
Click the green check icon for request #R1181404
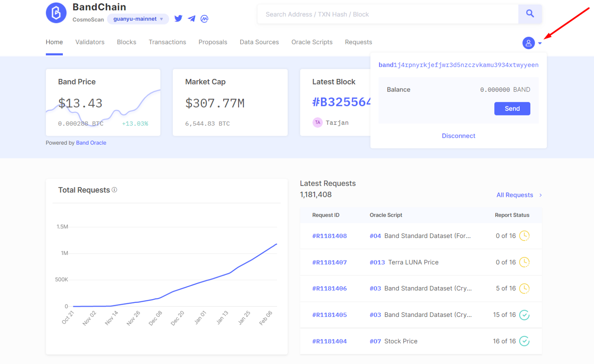pyautogui.click(x=525, y=341)
